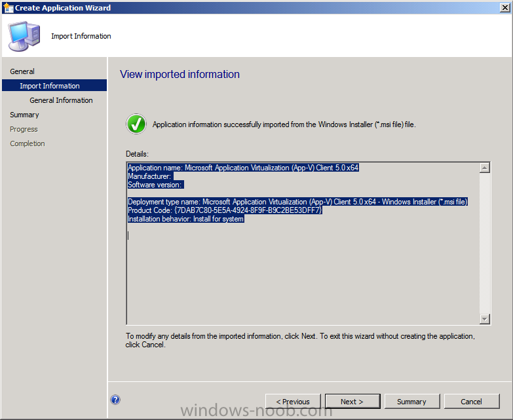Screen dimensions: 513x420
Task: Cancel the wizard with the Cancel button
Action: pos(472,402)
